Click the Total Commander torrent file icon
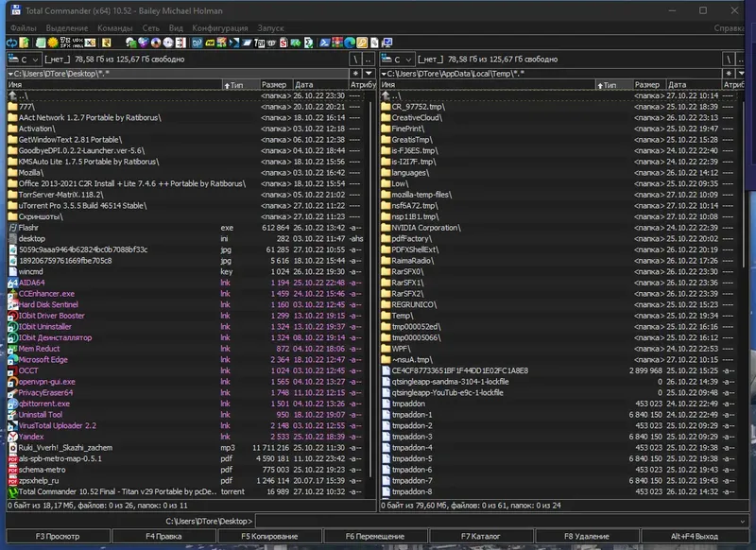The height and width of the screenshot is (550, 756). (12, 491)
